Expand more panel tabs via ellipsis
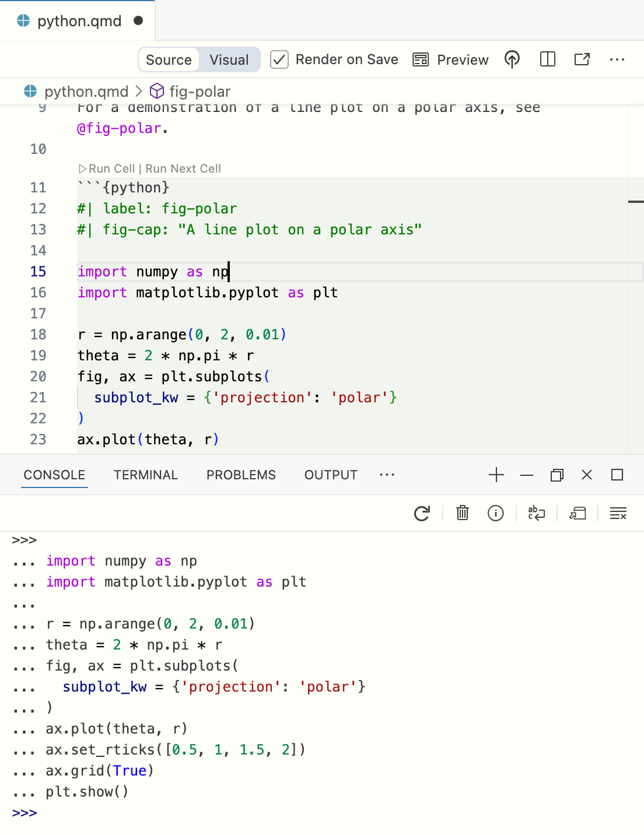644x835 pixels. tap(387, 475)
